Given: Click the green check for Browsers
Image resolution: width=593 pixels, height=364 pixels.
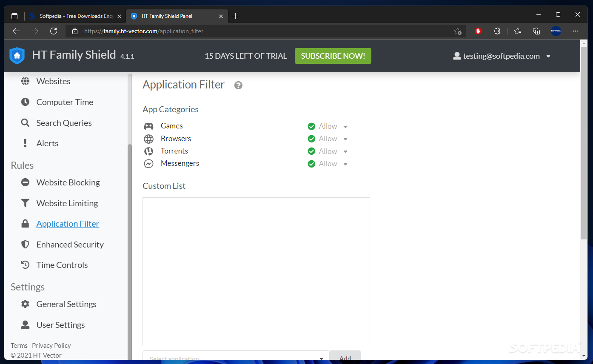Looking at the screenshot, I should click(x=311, y=139).
